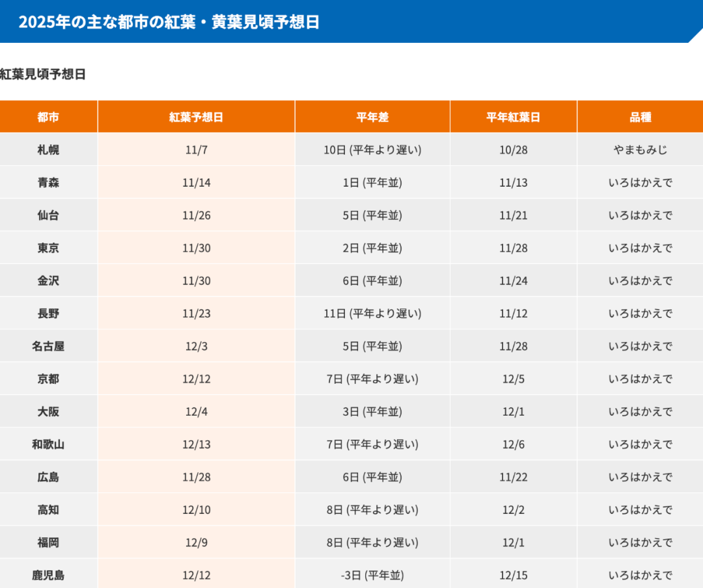Click the forecast date "11/26" for 仙台
Image resolution: width=703 pixels, height=588 pixels.
(197, 215)
